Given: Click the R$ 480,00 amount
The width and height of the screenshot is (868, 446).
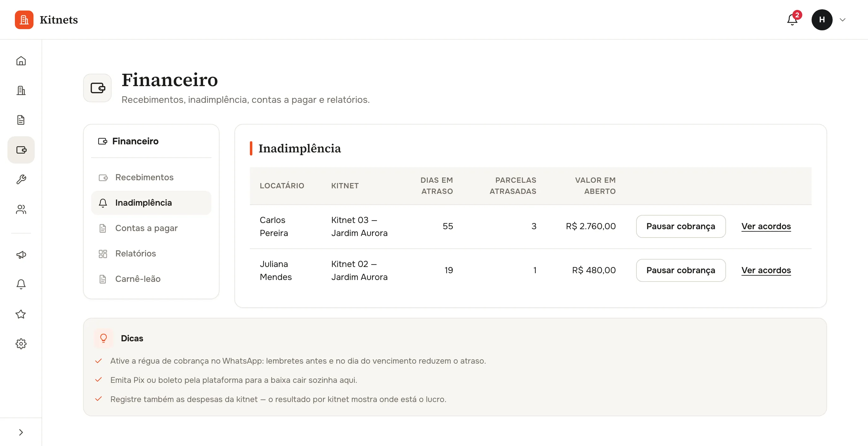Looking at the screenshot, I should [x=594, y=270].
